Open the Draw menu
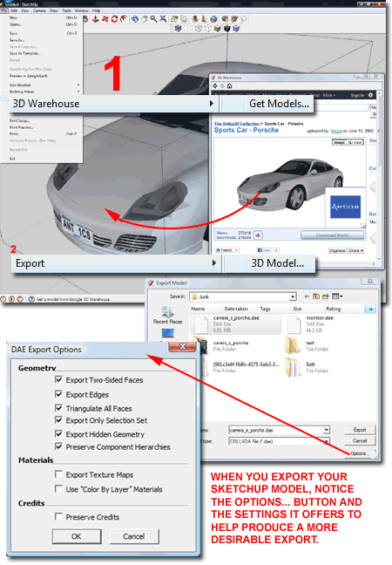This screenshot has height=565, width=392. (x=54, y=10)
